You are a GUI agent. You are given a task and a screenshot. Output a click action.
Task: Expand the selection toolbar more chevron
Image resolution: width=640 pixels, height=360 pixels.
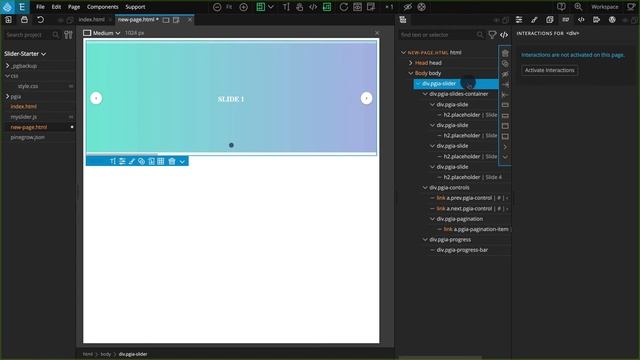point(182,161)
